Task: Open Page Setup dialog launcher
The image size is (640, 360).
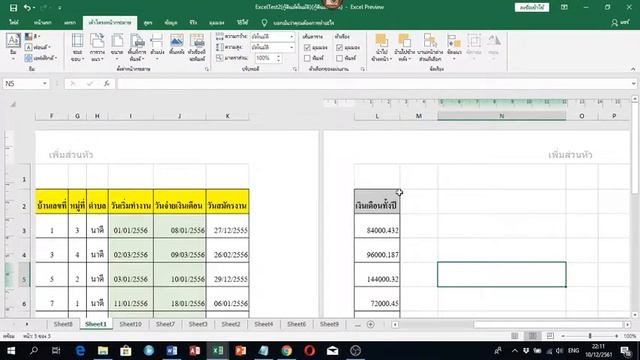Action: (207, 69)
